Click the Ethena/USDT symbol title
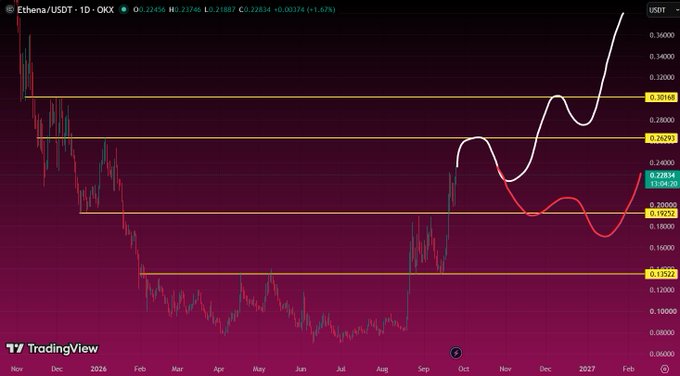The image size is (680, 376). (x=65, y=9)
